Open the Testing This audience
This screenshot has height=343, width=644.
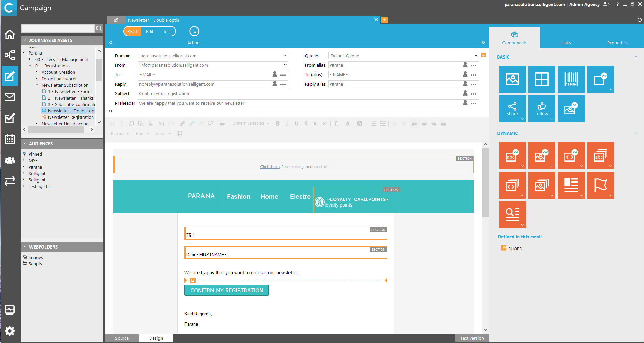pyautogui.click(x=40, y=186)
